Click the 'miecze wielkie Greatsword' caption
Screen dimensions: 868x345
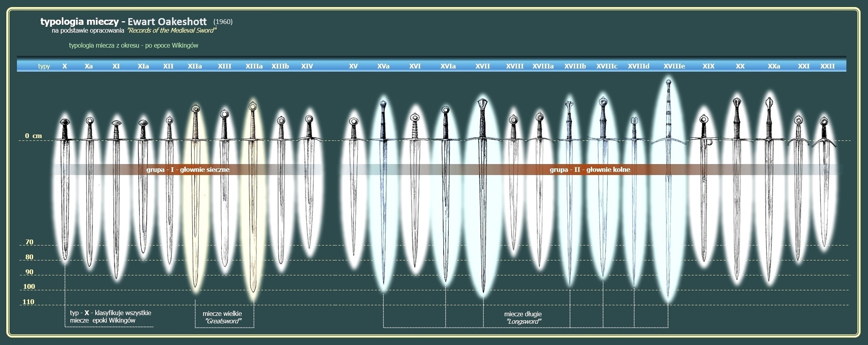pos(222,317)
